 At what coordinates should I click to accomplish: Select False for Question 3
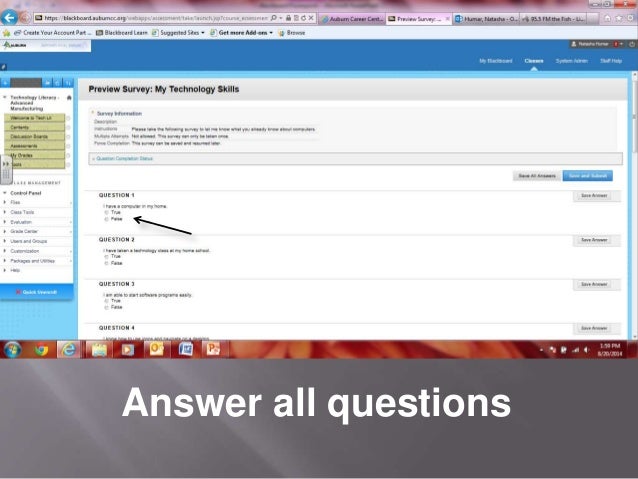[x=107, y=307]
